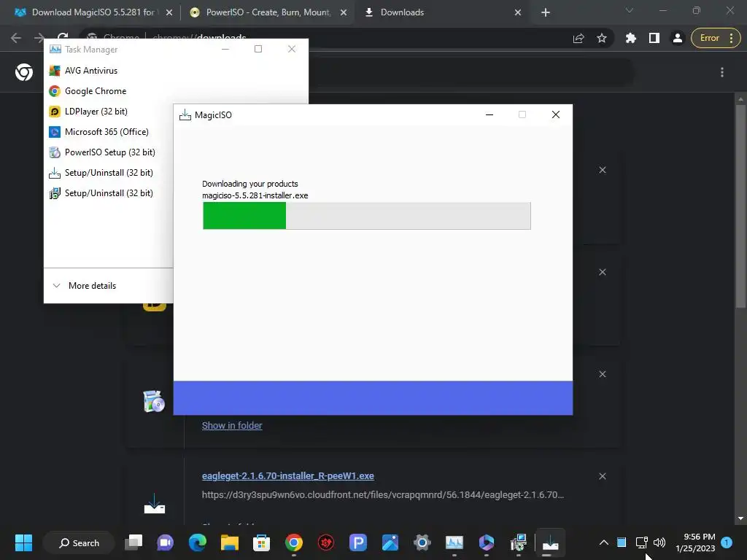The width and height of the screenshot is (747, 560).
Task: Expand More details in Task Manager
Action: (85, 286)
